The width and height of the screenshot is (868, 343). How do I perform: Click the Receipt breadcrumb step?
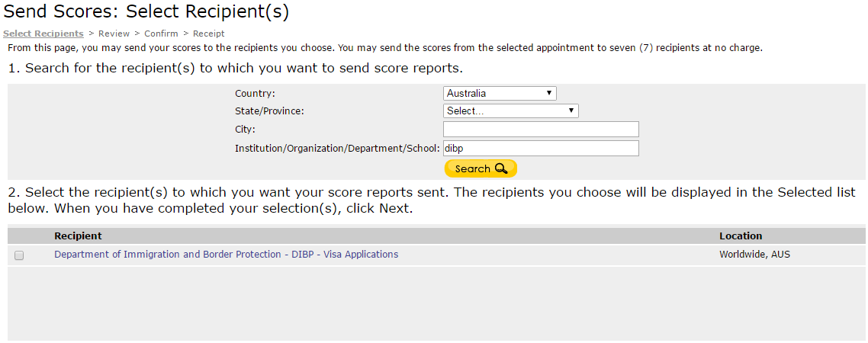point(209,34)
